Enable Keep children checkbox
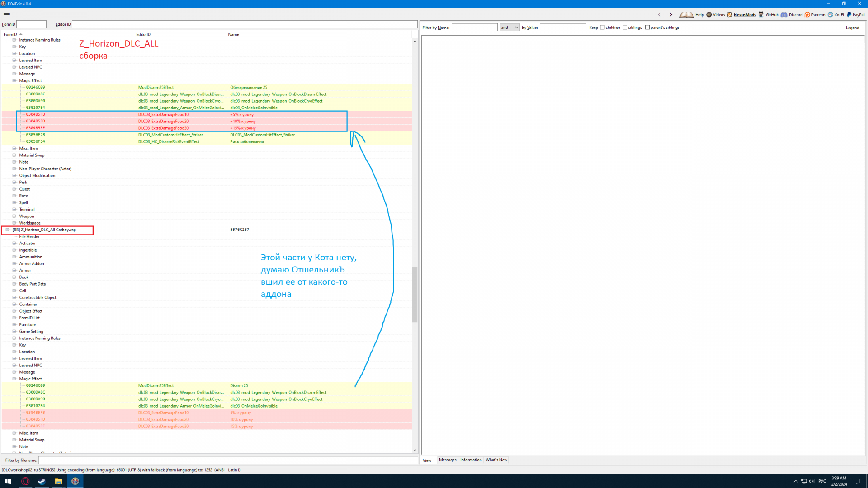 click(602, 28)
